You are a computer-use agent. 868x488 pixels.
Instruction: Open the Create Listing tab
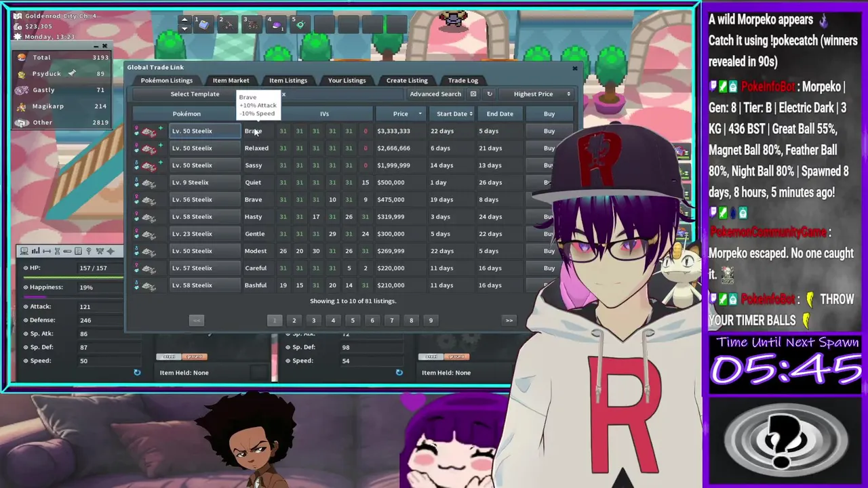click(x=407, y=81)
